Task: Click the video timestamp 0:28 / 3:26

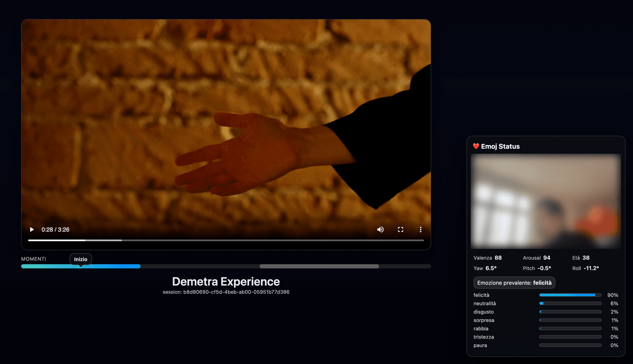Action: (55, 230)
